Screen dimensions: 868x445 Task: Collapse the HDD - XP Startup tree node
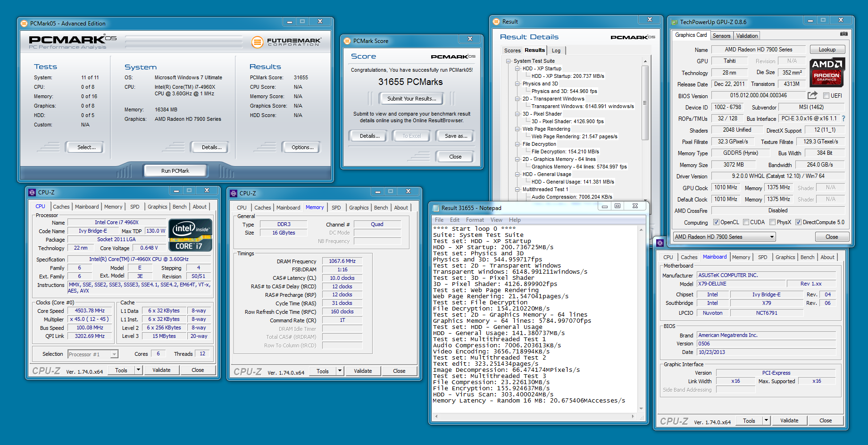(517, 68)
